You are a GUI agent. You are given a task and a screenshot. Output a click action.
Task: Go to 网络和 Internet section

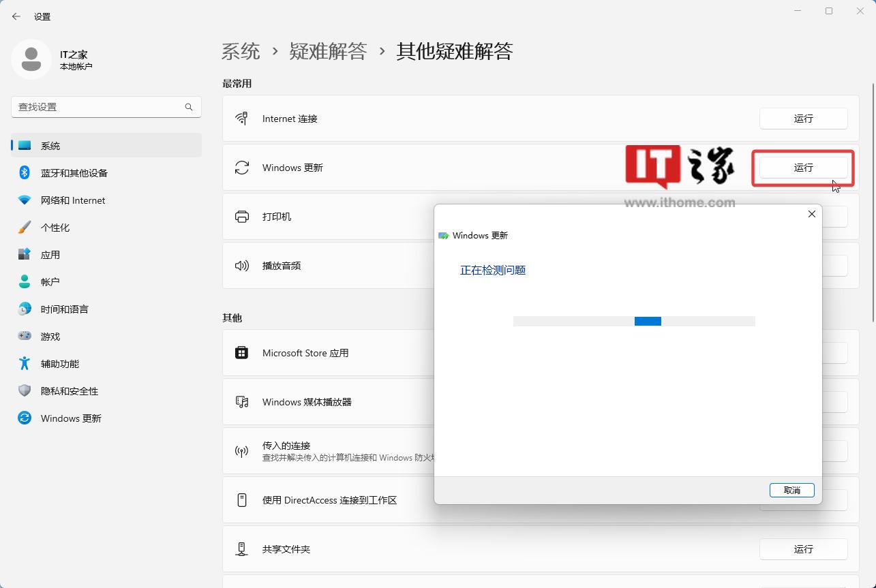106,200
